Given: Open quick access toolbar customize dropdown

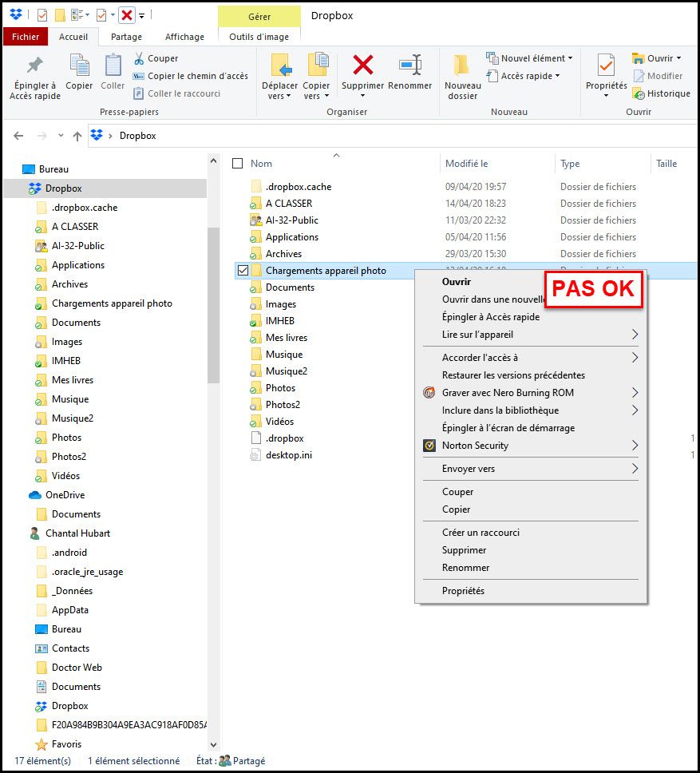Looking at the screenshot, I should (x=142, y=16).
